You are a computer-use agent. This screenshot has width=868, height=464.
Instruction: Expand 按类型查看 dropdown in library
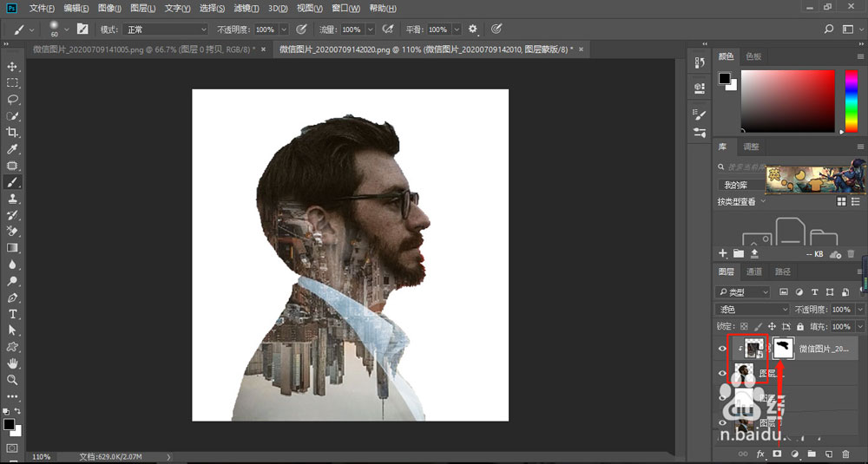coord(742,202)
